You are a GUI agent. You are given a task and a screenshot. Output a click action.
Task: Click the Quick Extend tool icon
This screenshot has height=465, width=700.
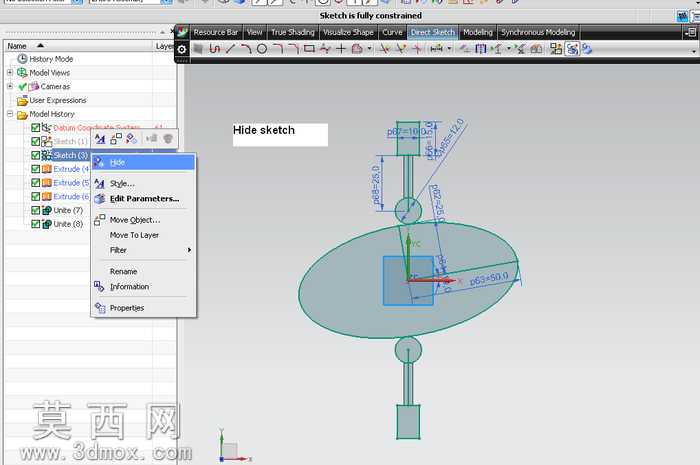tap(401, 49)
